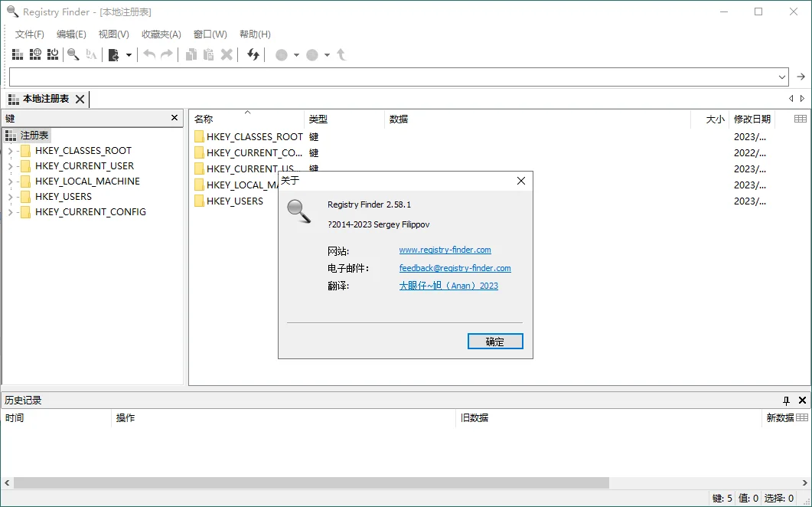Open the new tab dropdown arrow

coord(129,54)
